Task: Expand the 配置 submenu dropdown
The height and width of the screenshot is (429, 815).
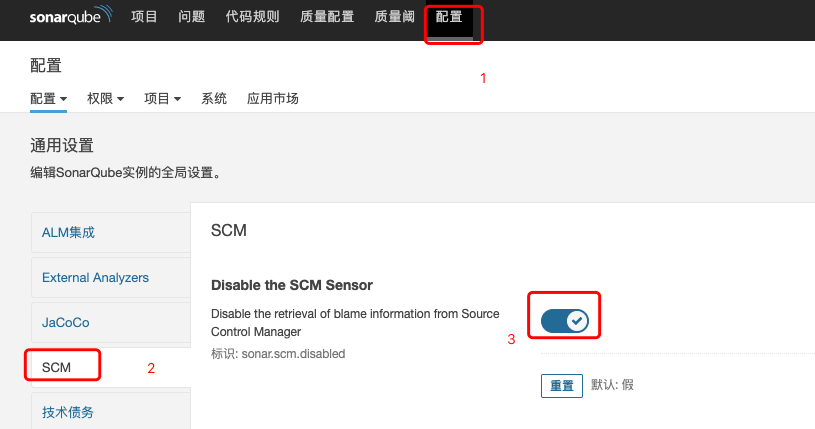Action: point(48,98)
